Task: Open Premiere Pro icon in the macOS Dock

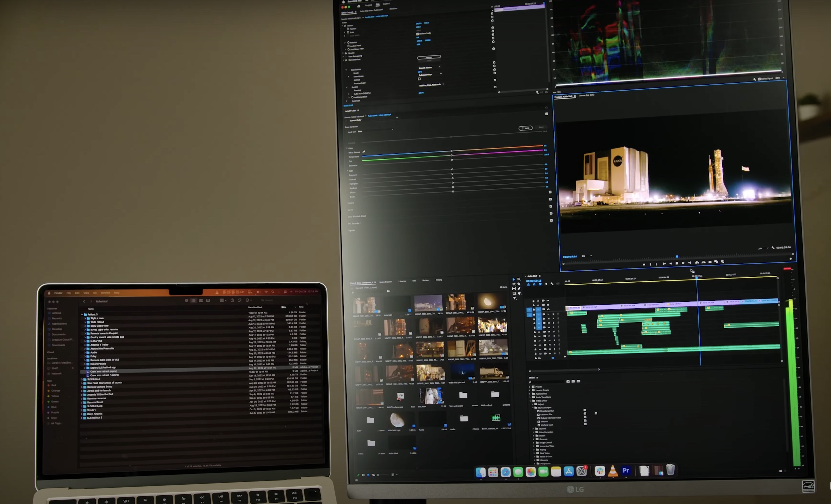Action: 626,471
